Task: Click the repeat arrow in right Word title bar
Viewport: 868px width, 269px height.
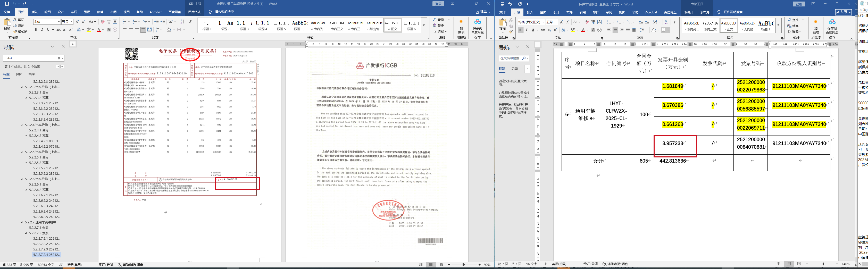Action: tap(520, 4)
